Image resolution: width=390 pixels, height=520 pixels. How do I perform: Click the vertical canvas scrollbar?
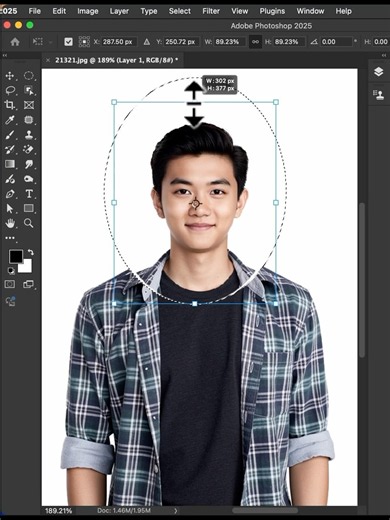click(x=362, y=280)
